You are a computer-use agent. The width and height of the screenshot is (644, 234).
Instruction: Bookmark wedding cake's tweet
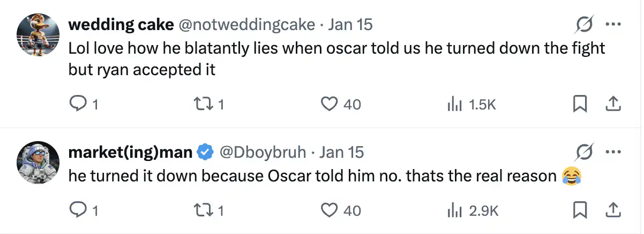(x=580, y=104)
